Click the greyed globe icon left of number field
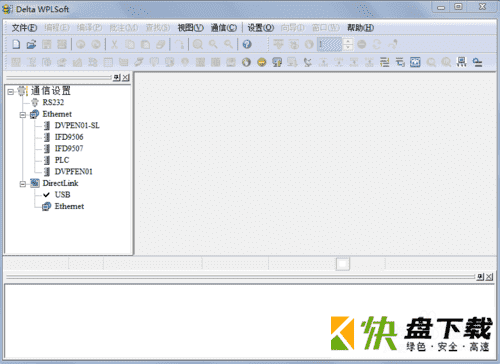 (309, 44)
